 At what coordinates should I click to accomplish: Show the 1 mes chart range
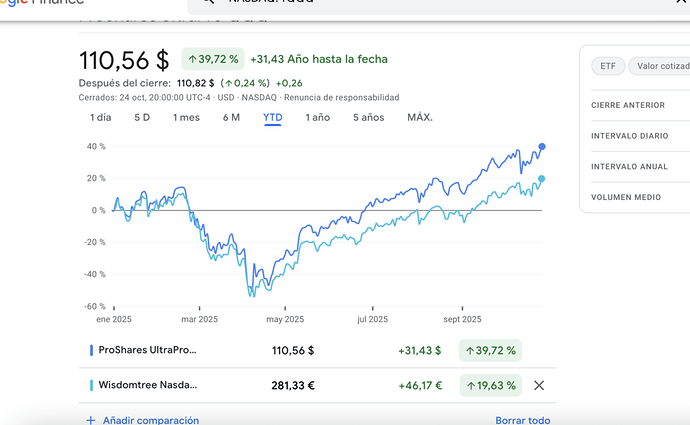click(186, 118)
